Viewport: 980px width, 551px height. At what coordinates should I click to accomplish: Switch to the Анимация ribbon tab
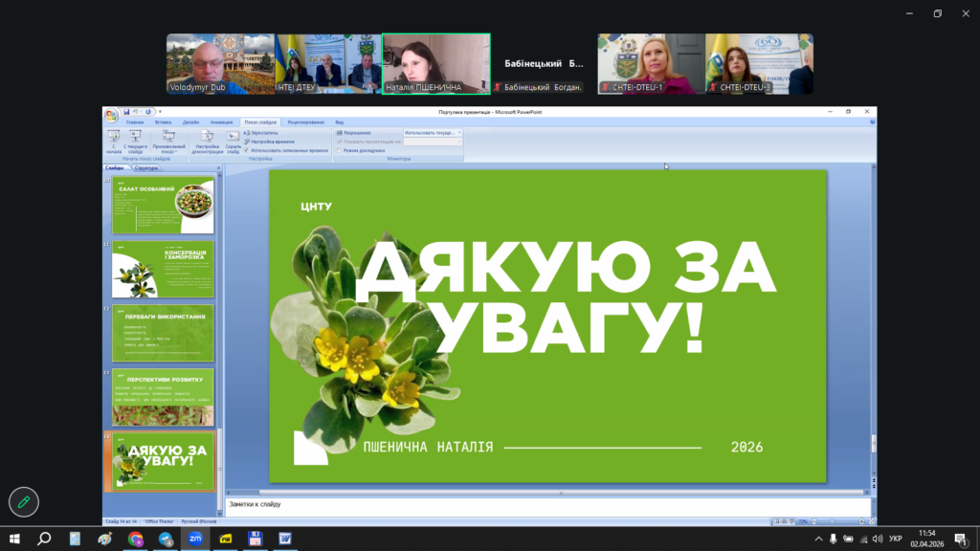pyautogui.click(x=221, y=122)
